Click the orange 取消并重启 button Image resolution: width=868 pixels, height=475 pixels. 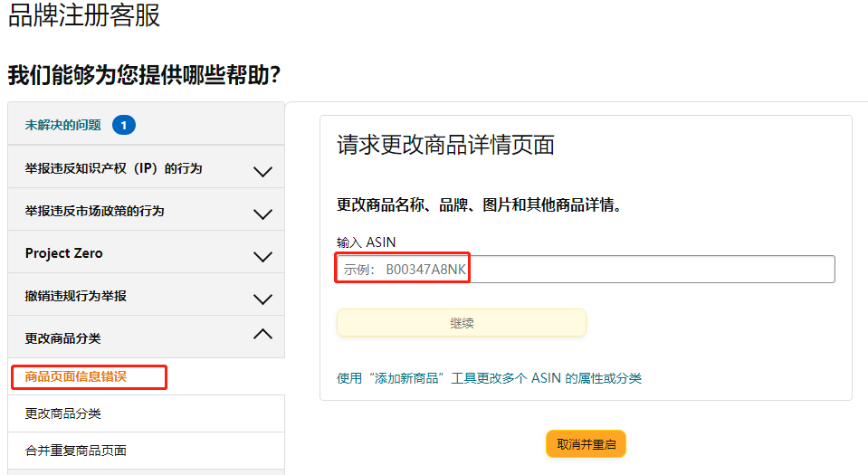(586, 444)
